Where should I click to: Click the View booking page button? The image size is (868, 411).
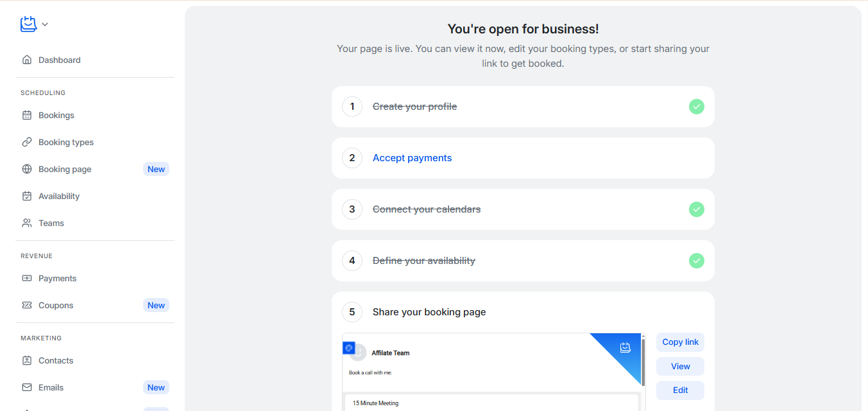point(680,367)
